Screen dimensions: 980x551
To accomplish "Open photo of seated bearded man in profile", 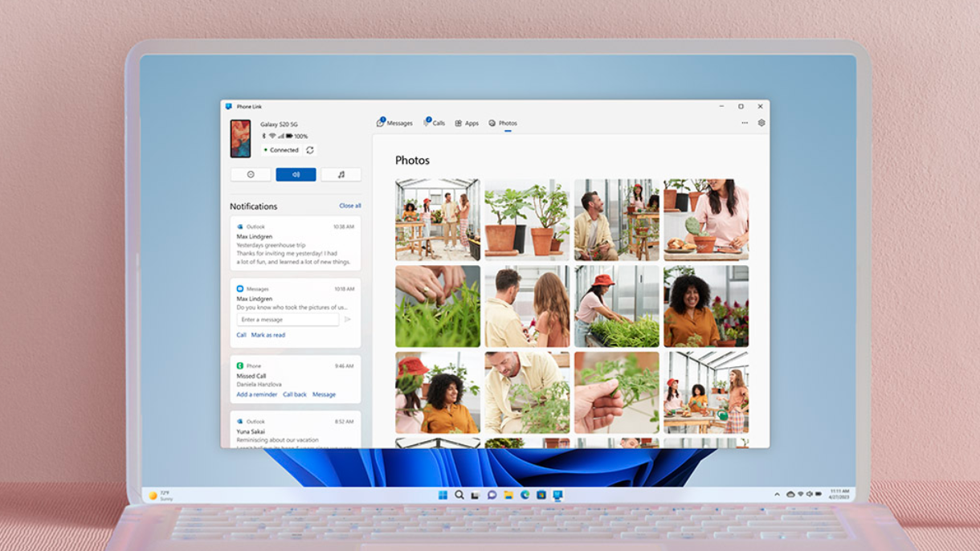I will [616, 220].
